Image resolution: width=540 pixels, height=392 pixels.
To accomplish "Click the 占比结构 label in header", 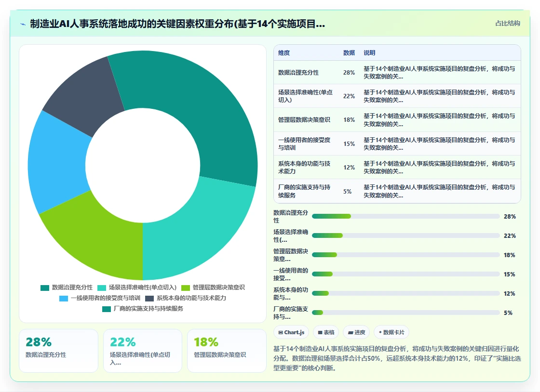I will 508,24.
